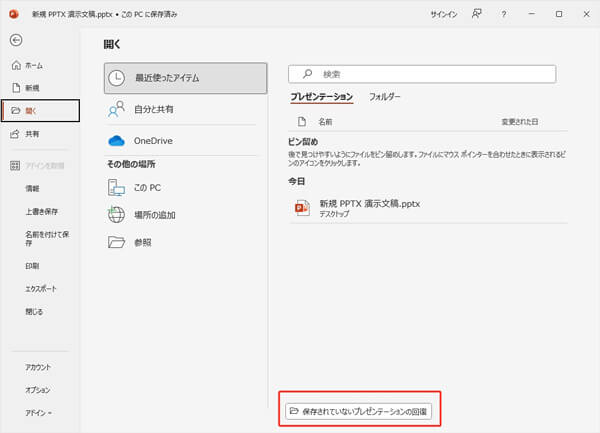Click the file type icon in the list header

pyautogui.click(x=302, y=122)
